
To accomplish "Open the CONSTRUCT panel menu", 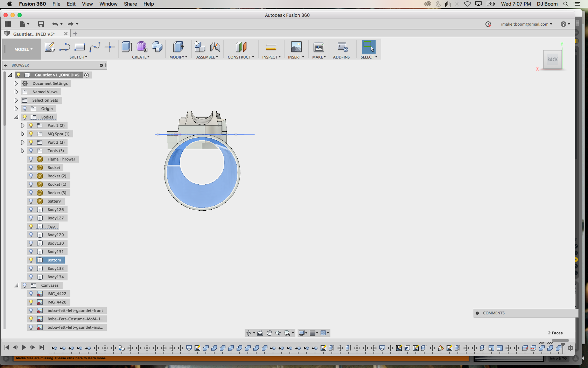I will point(241,57).
